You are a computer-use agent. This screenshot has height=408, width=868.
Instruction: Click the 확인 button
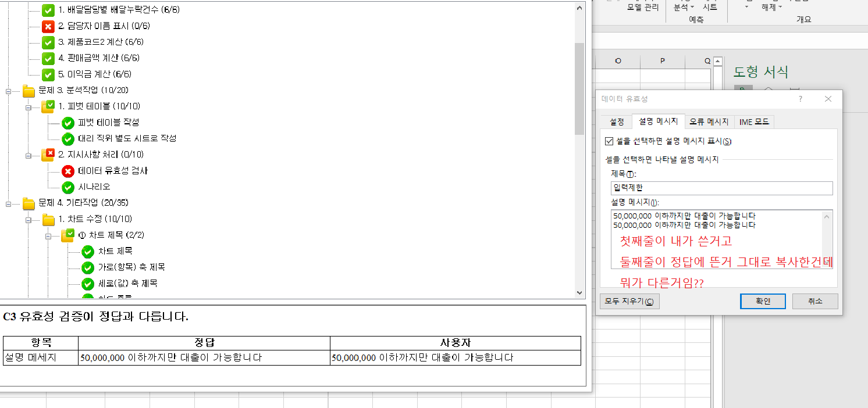tap(763, 301)
